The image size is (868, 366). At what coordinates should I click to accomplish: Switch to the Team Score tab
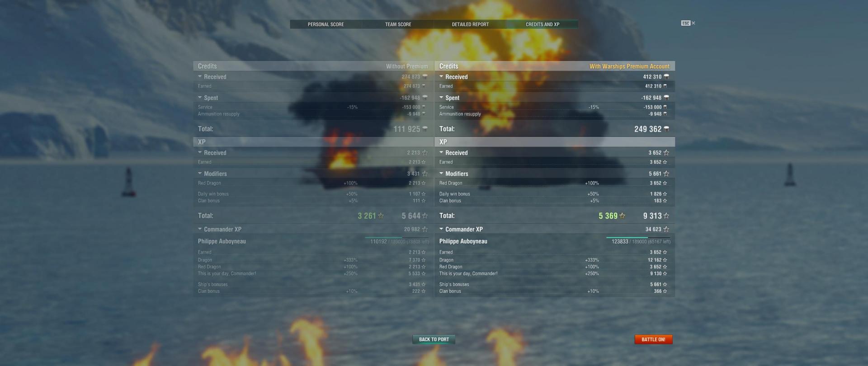[398, 24]
